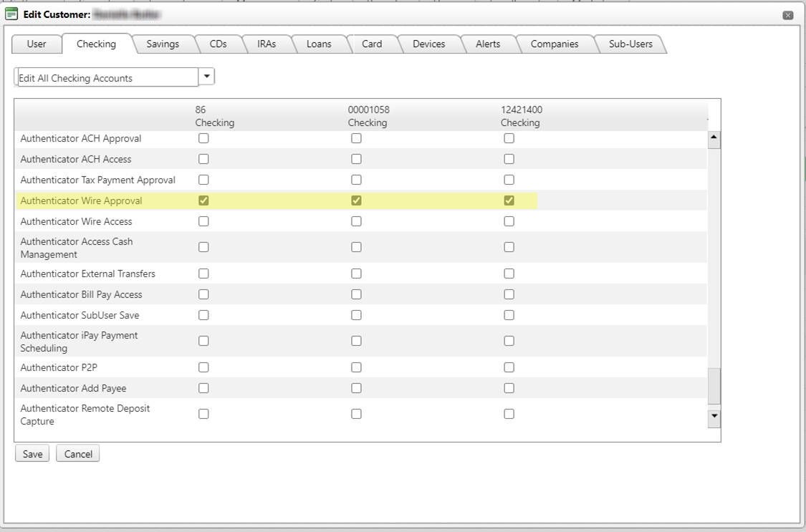This screenshot has height=532, width=806.
Task: Click the Edit All Checking Accounts combo box
Action: 106,77
